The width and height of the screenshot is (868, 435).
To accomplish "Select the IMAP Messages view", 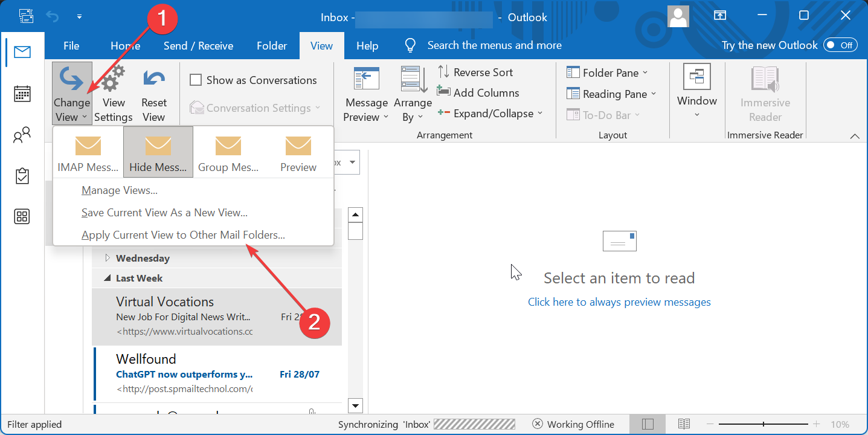I will pos(88,152).
